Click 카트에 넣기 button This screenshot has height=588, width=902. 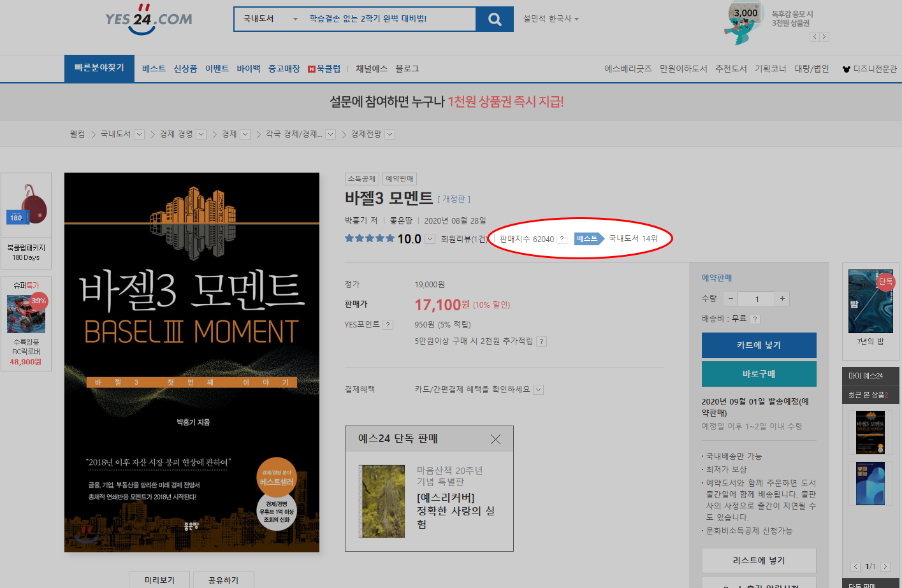[x=759, y=345]
